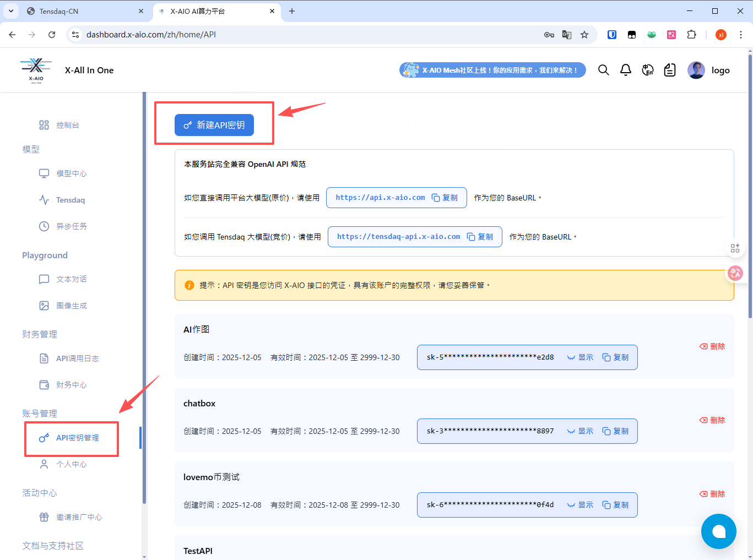Image resolution: width=753 pixels, height=560 pixels.
Task: Click the search magnifier icon in header
Action: pos(604,70)
